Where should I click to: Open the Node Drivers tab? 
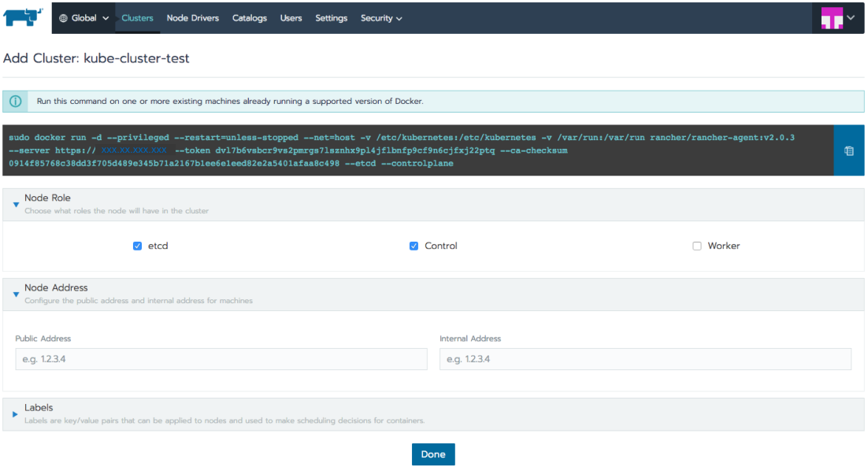[x=193, y=18]
